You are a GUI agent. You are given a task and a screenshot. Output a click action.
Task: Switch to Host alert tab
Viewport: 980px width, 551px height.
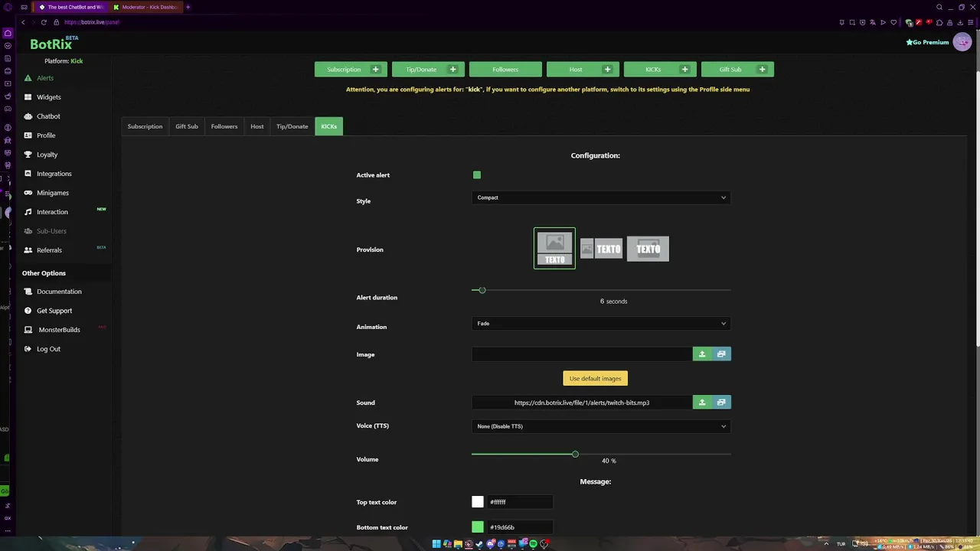tap(257, 126)
